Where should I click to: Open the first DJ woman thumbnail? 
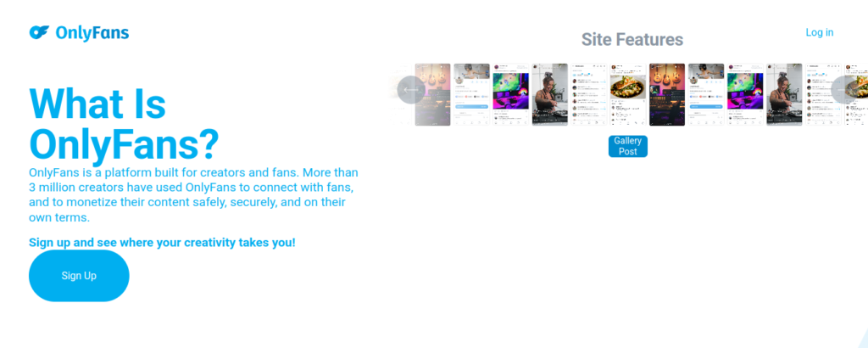[x=549, y=95]
